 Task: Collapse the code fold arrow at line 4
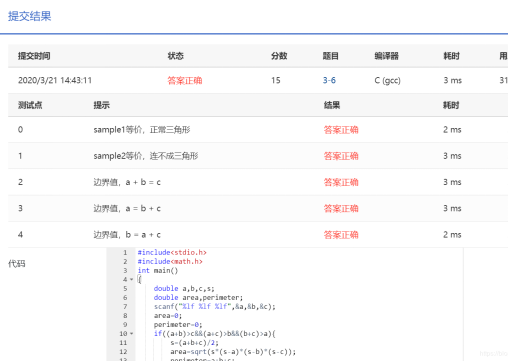pyautogui.click(x=131, y=279)
